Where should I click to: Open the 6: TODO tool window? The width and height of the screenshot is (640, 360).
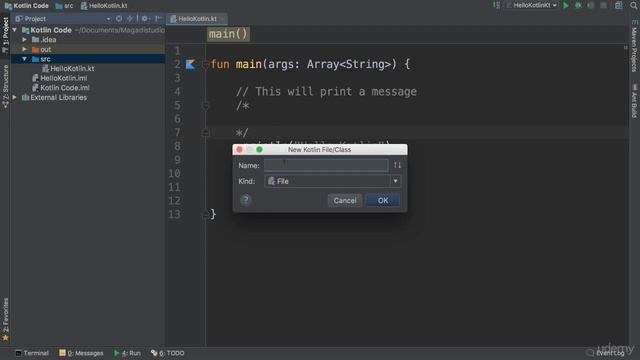pos(168,353)
